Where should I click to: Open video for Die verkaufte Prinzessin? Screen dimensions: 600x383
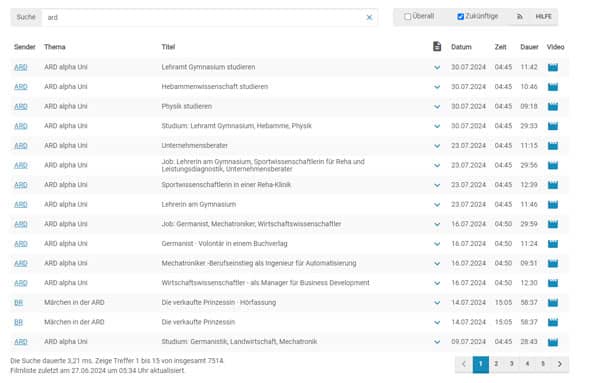553,322
